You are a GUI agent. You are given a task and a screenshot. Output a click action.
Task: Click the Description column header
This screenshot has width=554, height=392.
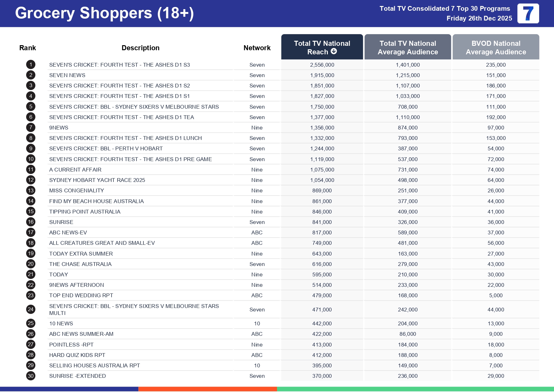point(140,48)
